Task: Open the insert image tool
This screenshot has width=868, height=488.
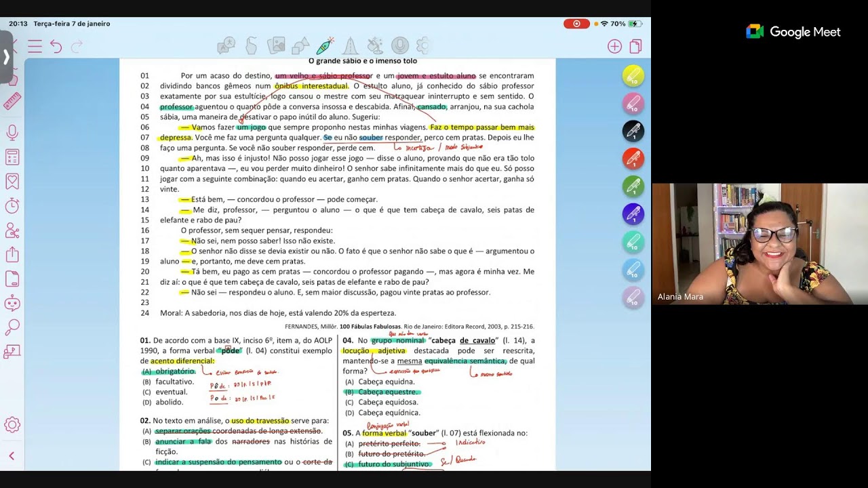Action: [276, 45]
